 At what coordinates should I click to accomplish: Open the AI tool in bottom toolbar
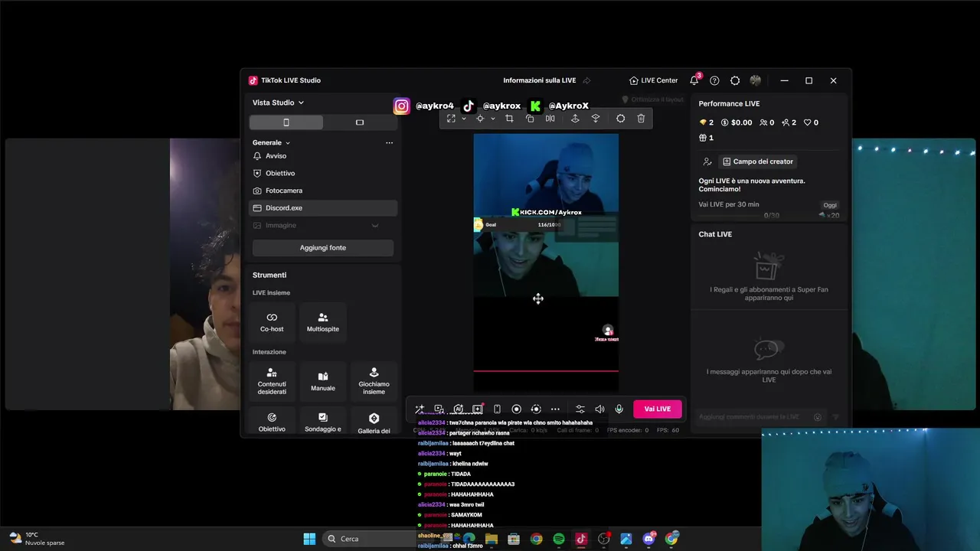tap(458, 409)
